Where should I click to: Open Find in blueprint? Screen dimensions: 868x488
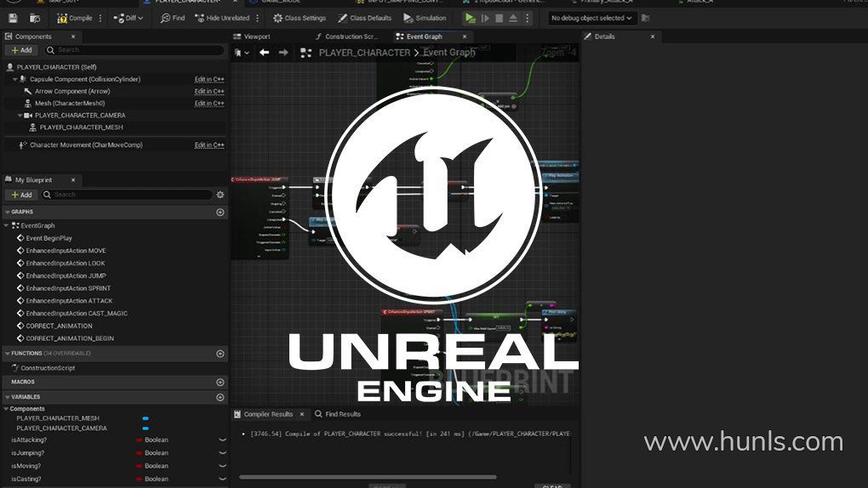click(x=173, y=18)
